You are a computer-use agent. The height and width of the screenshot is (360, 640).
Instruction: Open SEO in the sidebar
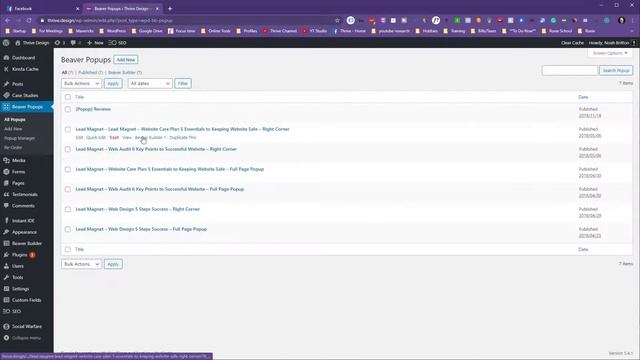(x=16, y=311)
